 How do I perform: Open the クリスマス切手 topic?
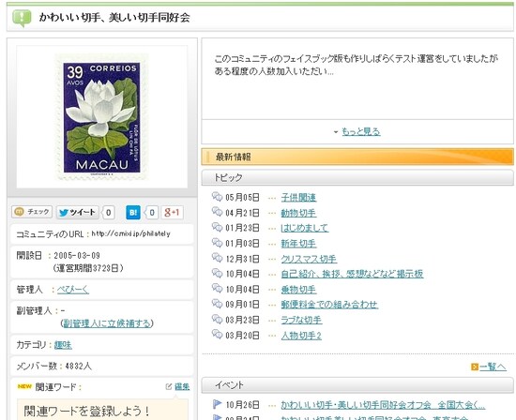309,259
